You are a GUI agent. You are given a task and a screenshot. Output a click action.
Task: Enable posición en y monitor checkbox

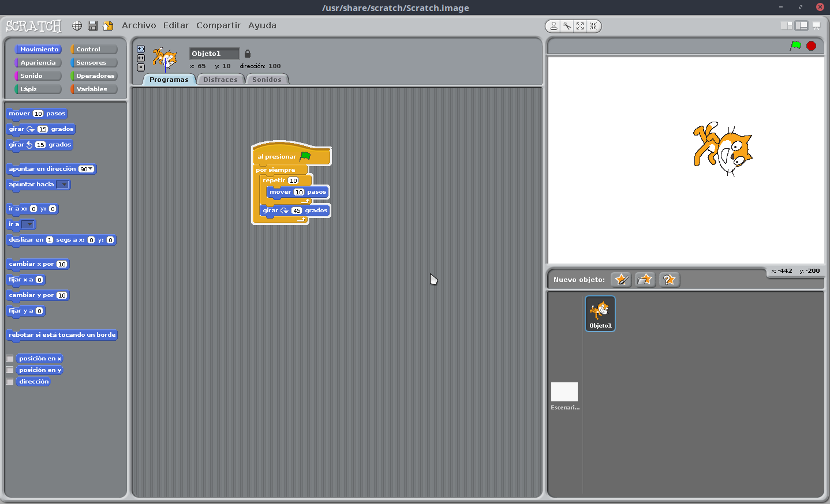10,370
